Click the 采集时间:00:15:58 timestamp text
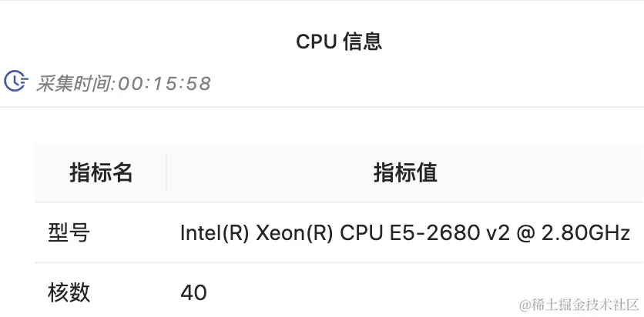The width and height of the screenshot is (644, 317). [x=123, y=83]
